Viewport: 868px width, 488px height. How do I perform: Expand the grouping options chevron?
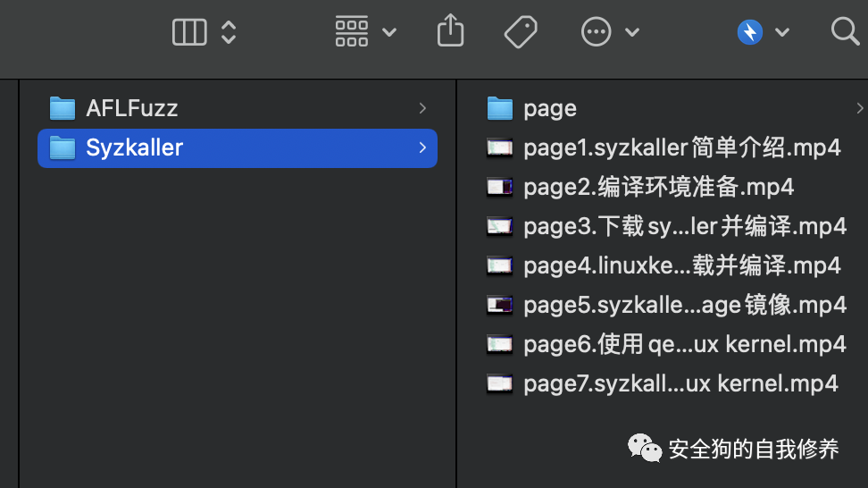tap(389, 32)
